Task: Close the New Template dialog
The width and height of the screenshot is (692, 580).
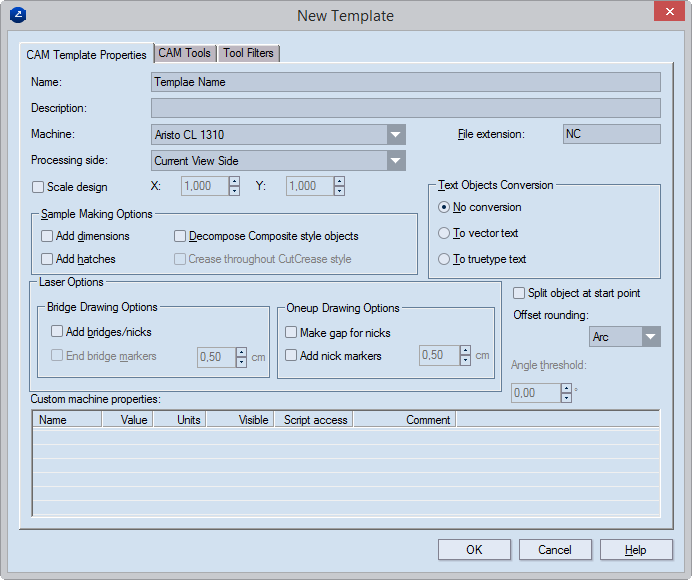Action: click(667, 12)
